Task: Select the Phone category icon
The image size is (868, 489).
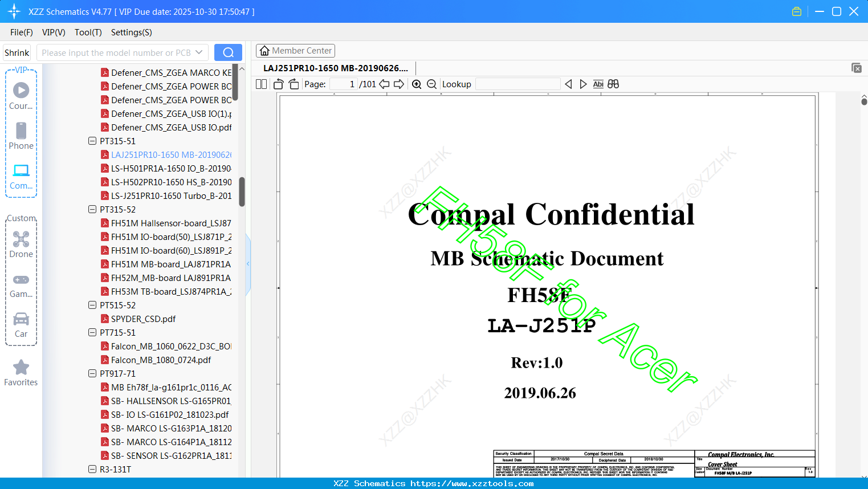Action: (21, 136)
